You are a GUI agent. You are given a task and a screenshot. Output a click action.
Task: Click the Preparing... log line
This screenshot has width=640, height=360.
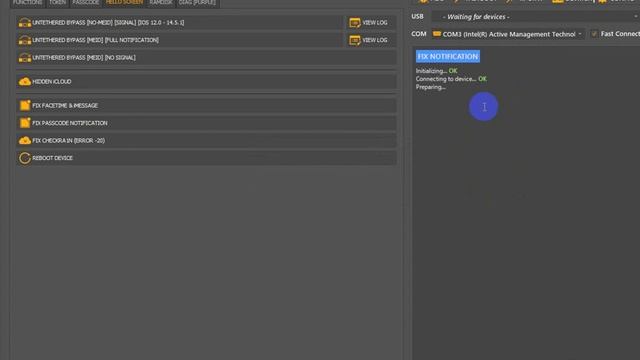431,87
